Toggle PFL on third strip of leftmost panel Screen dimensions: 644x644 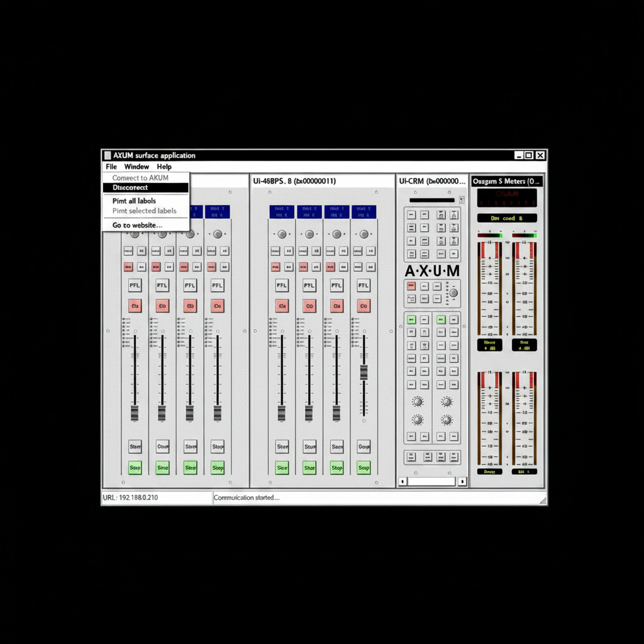coord(190,286)
